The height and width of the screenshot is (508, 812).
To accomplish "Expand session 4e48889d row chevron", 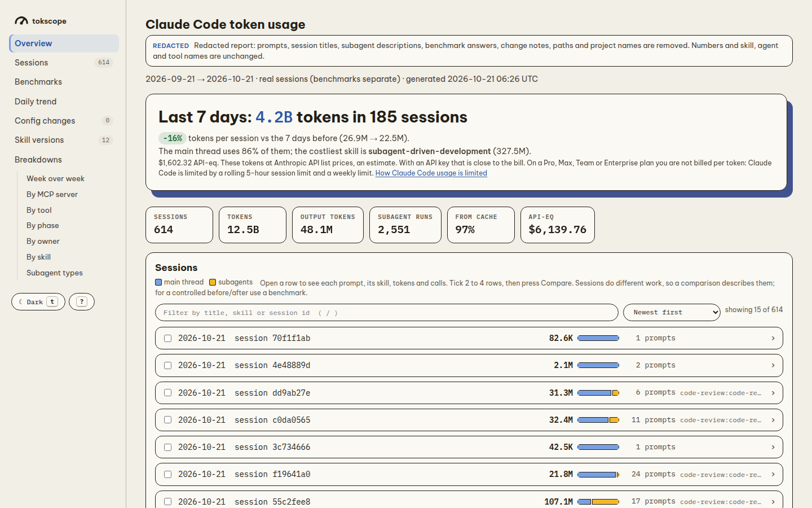I will point(773,365).
